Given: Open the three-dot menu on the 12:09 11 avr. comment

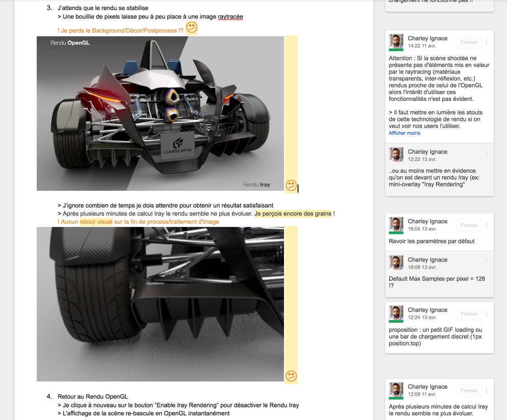Looking at the screenshot, I should click(486, 391).
